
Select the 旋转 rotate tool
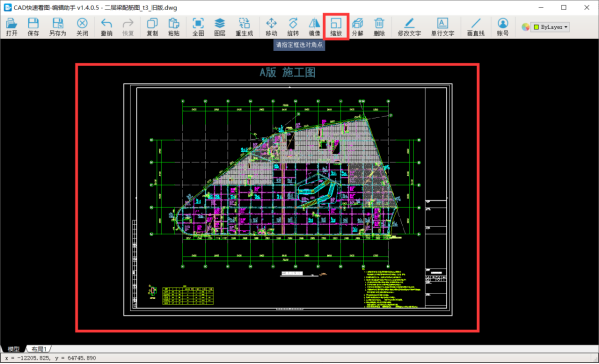(293, 27)
